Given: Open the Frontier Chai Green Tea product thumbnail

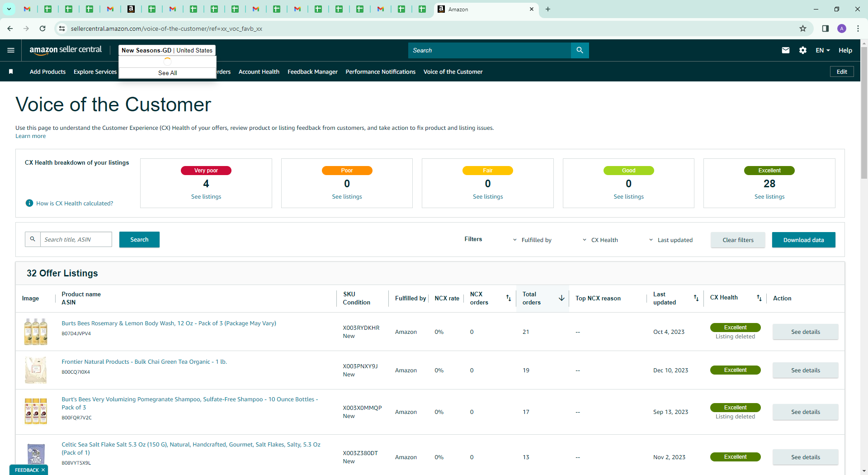Looking at the screenshot, I should point(36,370).
